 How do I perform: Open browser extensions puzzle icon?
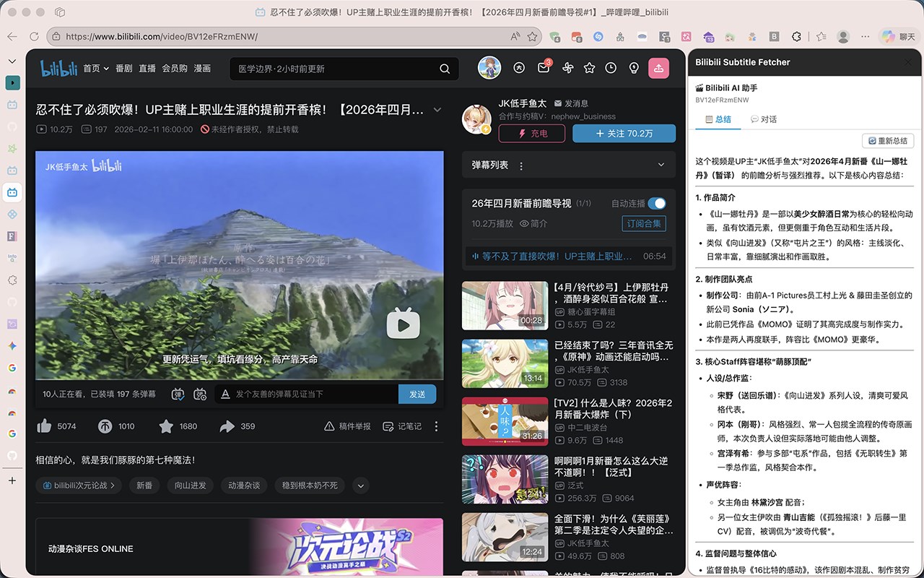click(x=797, y=36)
